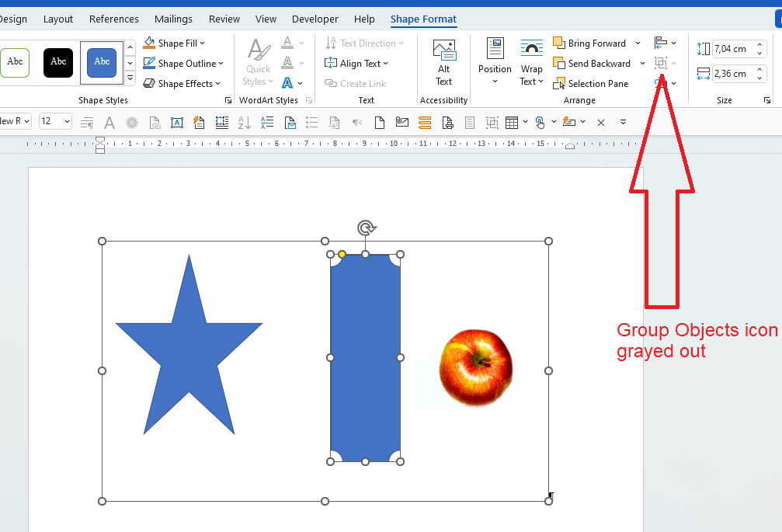Expand the full shape styles gallery
This screenshot has width=782, height=532.
point(130,78)
